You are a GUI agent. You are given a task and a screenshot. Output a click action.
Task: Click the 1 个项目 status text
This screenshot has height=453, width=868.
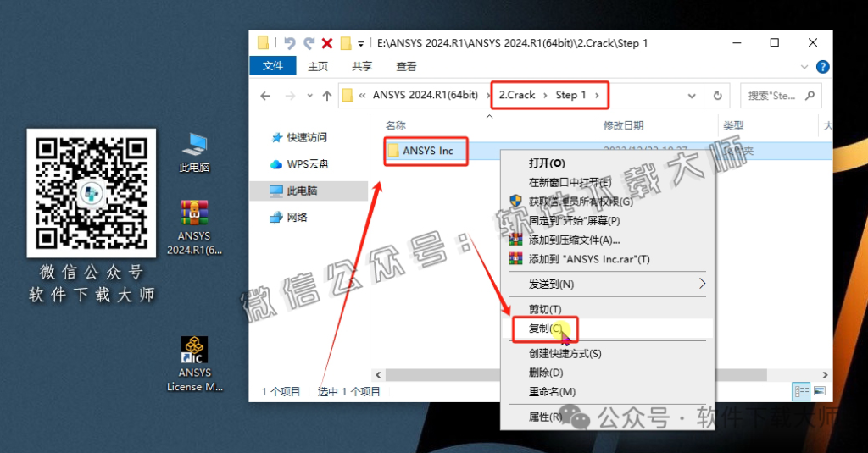(x=281, y=391)
